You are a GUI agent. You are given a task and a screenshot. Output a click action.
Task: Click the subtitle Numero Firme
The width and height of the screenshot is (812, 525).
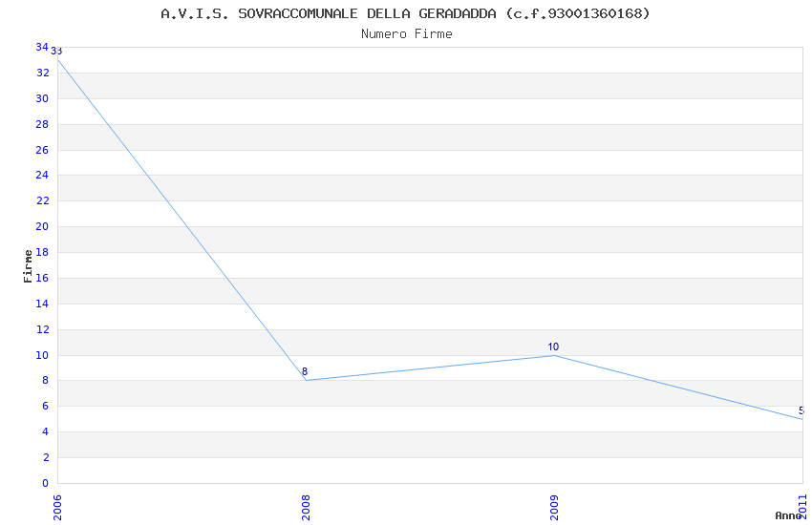click(x=407, y=34)
